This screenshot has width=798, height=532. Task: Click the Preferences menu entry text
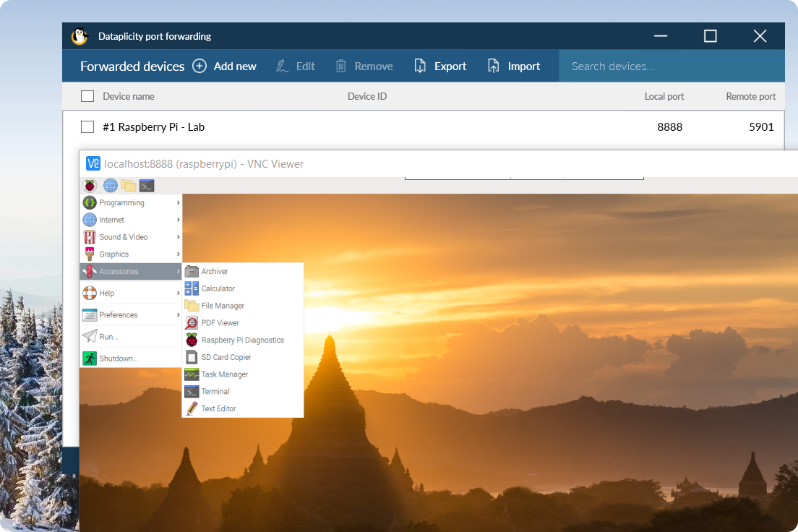point(118,315)
